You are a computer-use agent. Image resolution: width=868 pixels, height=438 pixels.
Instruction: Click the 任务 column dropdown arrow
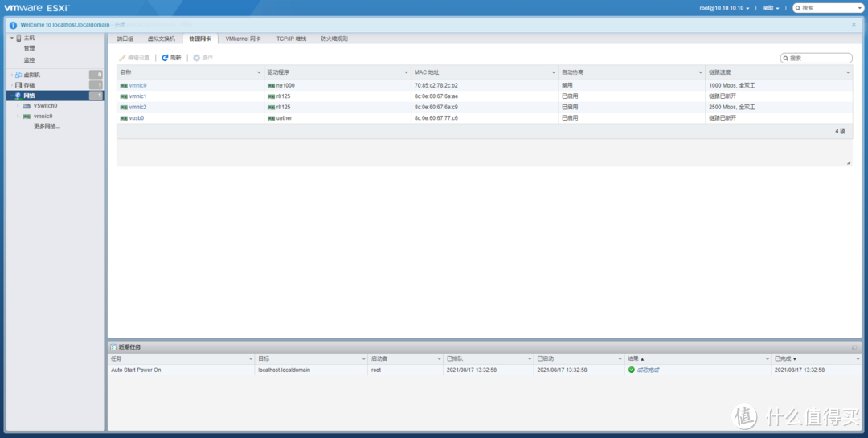click(x=250, y=358)
